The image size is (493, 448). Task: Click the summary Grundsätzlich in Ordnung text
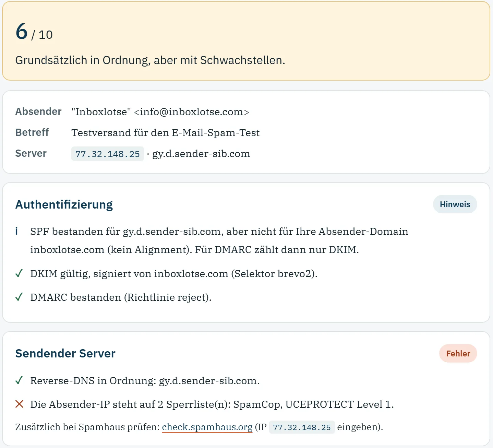click(150, 60)
